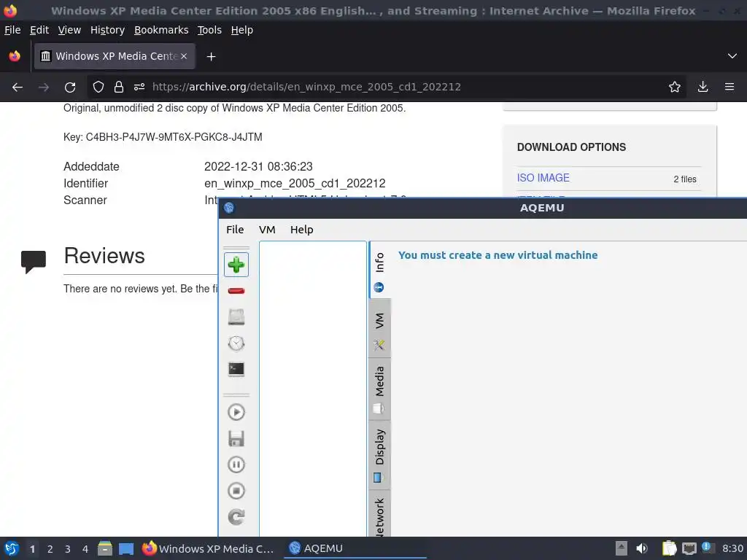747x560 pixels.
Task: Click the archive.org URL address field
Action: click(306, 87)
